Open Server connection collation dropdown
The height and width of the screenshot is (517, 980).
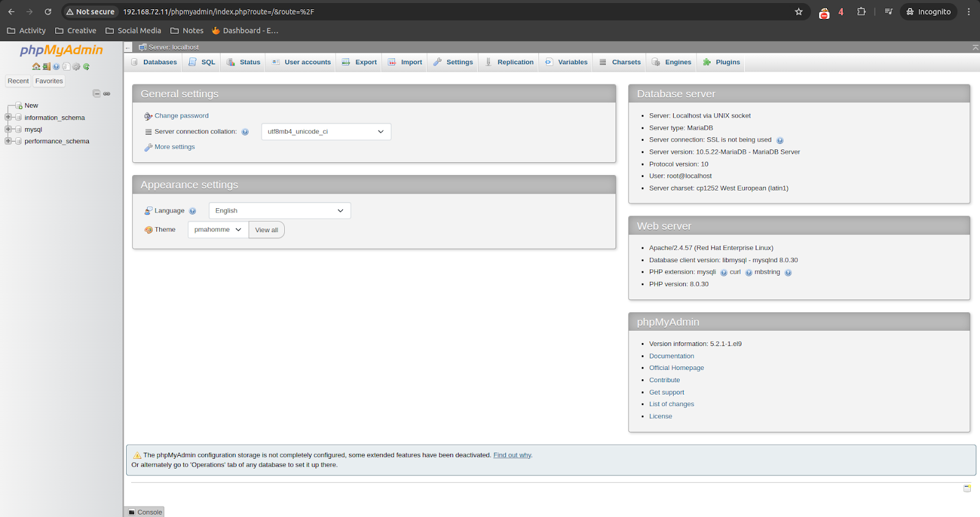pyautogui.click(x=326, y=132)
